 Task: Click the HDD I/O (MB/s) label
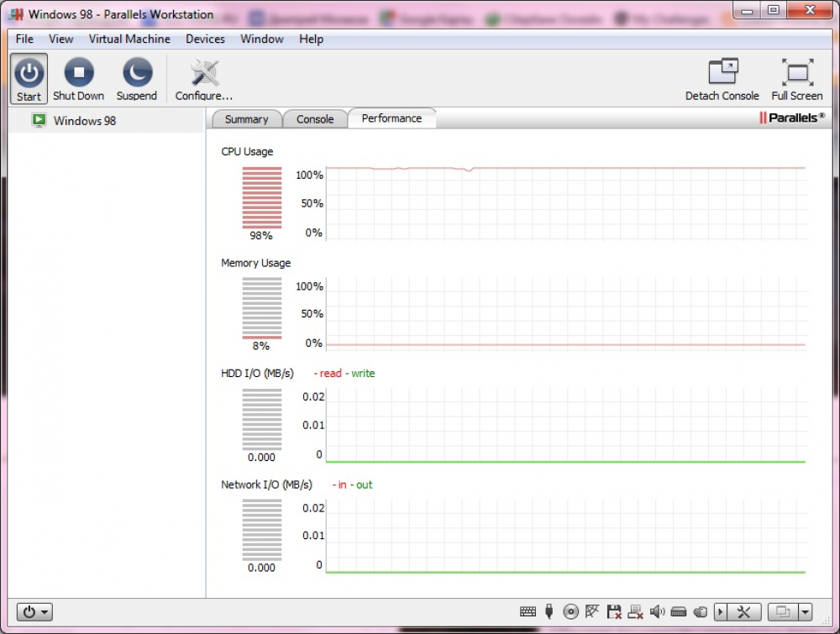point(257,373)
